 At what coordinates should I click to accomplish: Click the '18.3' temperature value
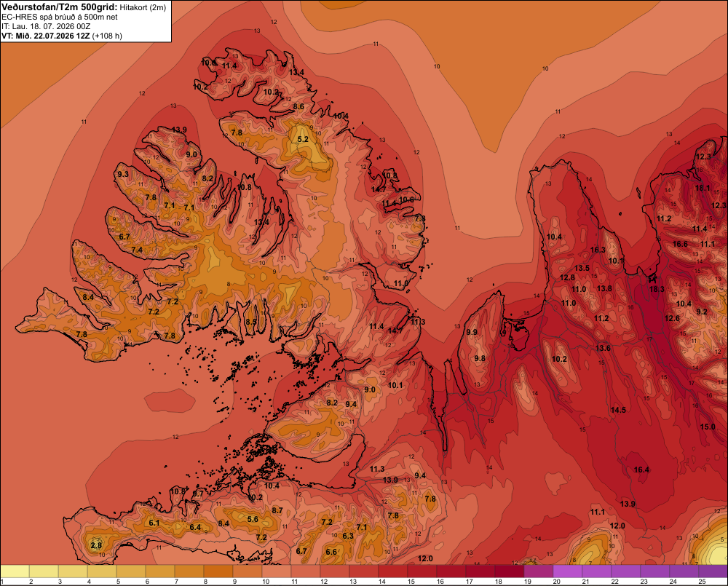(x=657, y=289)
